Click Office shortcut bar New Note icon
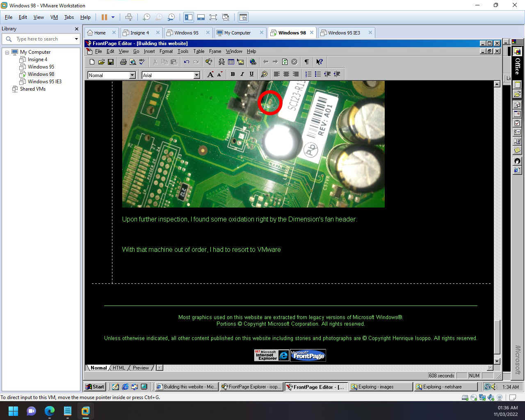This screenshot has height=420, width=525. click(517, 150)
